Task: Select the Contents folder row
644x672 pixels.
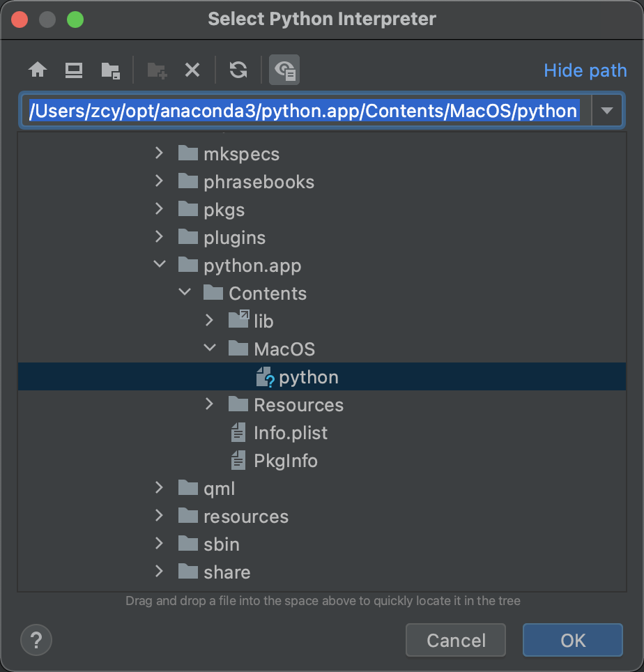Action: tap(322, 293)
